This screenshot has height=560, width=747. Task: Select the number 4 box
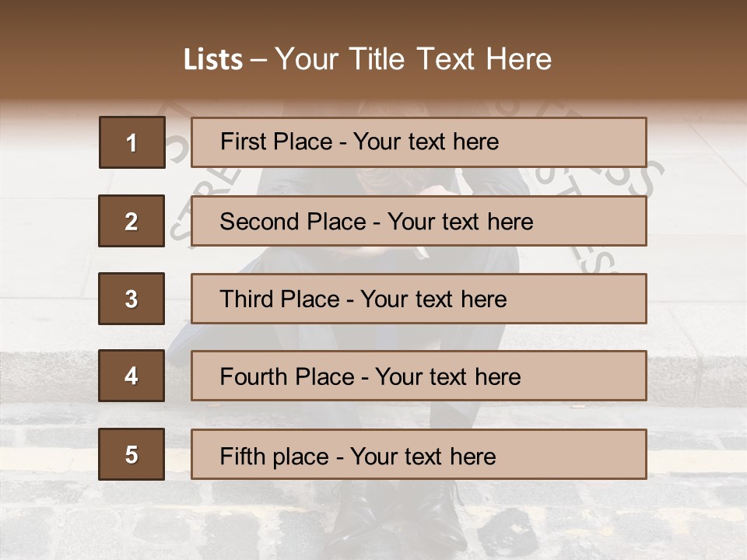[x=132, y=376]
